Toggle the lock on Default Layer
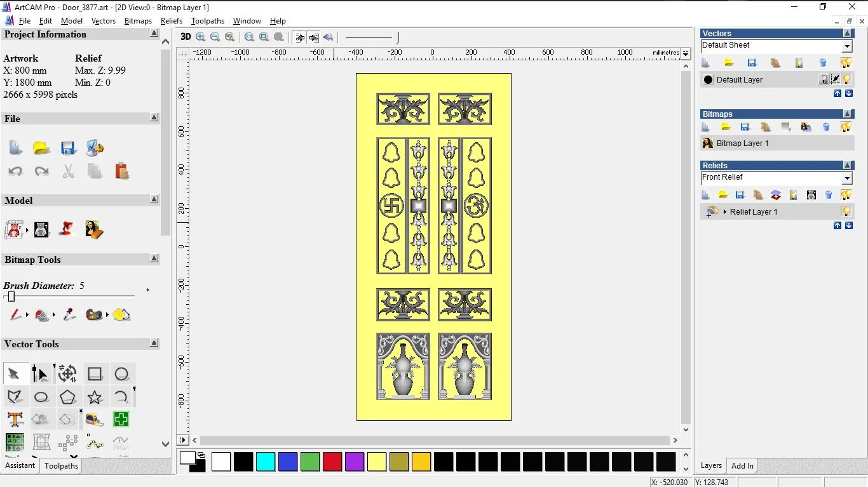 [824, 79]
